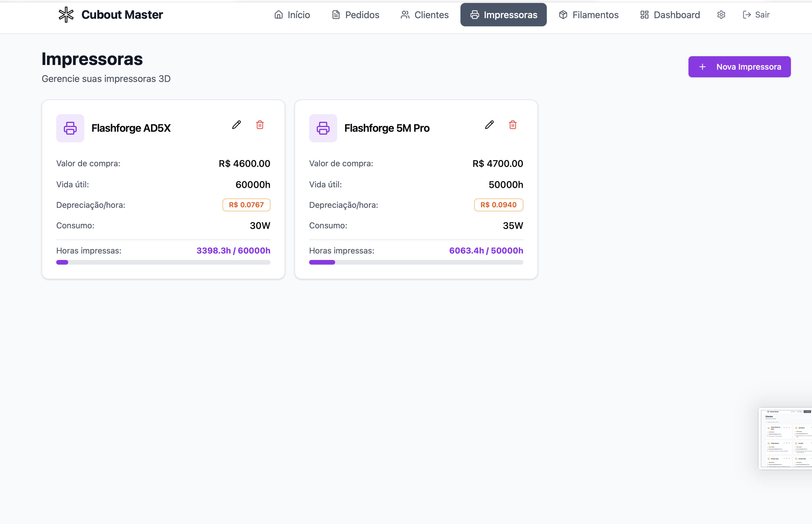Click the Flashforge 5M Pro printer icon
The width and height of the screenshot is (812, 524).
[323, 128]
